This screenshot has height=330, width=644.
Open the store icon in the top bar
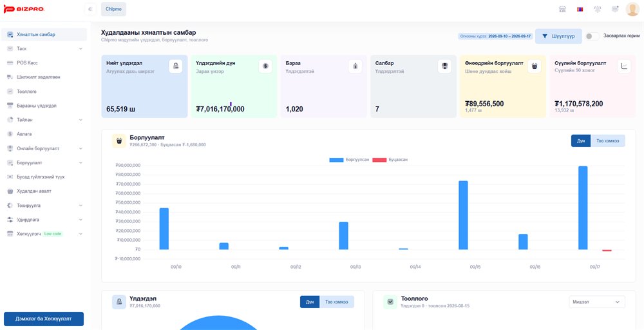tap(562, 9)
